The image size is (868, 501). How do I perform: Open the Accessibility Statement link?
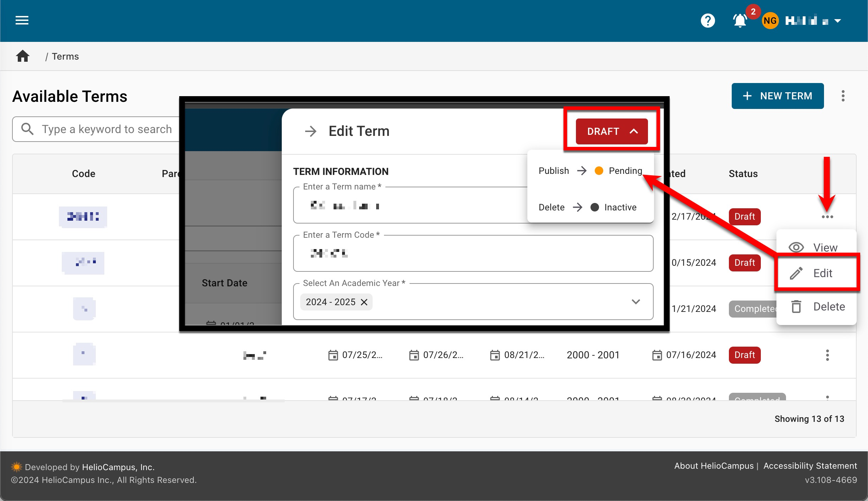tap(810, 466)
